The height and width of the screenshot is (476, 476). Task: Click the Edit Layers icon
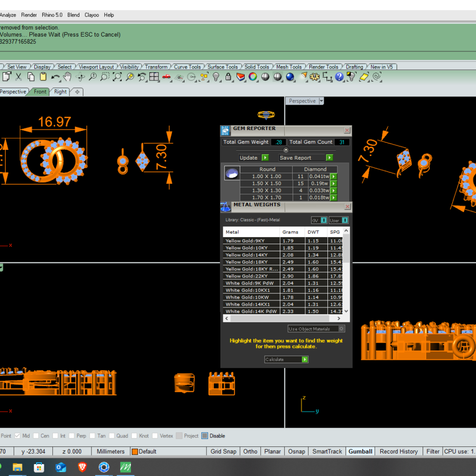tap(241, 77)
